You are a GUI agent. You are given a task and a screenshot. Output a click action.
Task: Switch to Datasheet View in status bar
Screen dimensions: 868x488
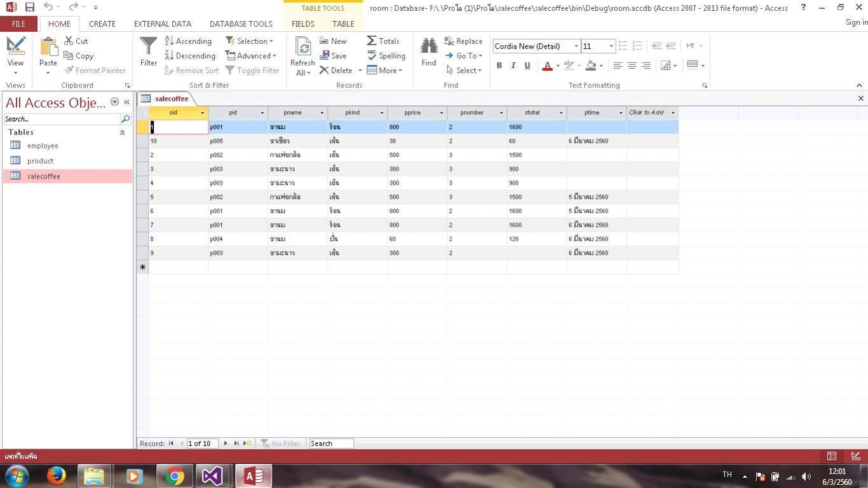[x=831, y=456]
